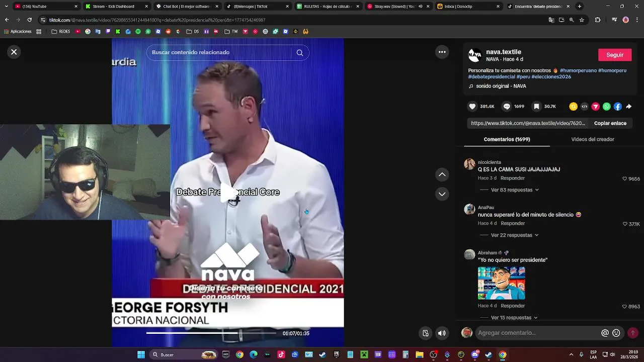Open TW bookmarks folder
Viewport: 644px width, 362px height.
[x=231, y=32]
